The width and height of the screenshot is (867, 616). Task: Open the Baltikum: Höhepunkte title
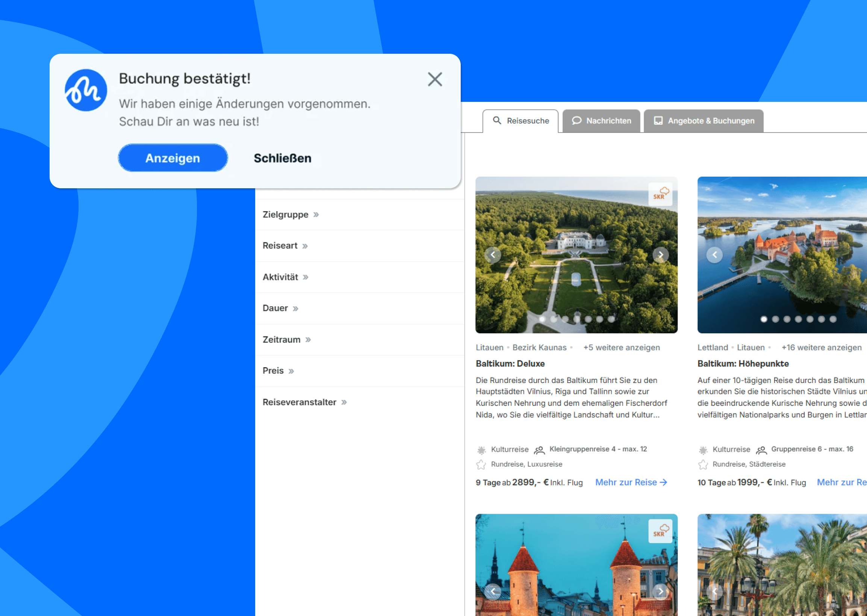[x=743, y=364]
